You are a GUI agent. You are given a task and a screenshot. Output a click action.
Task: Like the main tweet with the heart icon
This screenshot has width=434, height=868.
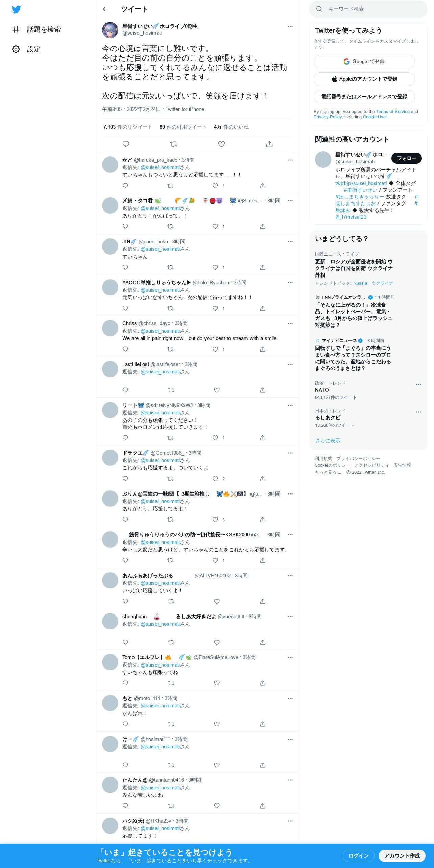pyautogui.click(x=221, y=144)
